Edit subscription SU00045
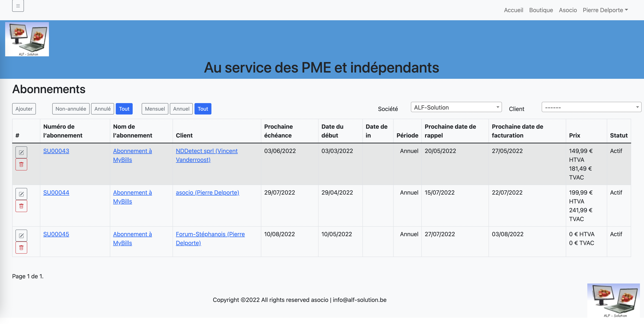The width and height of the screenshot is (644, 324). [21, 235]
